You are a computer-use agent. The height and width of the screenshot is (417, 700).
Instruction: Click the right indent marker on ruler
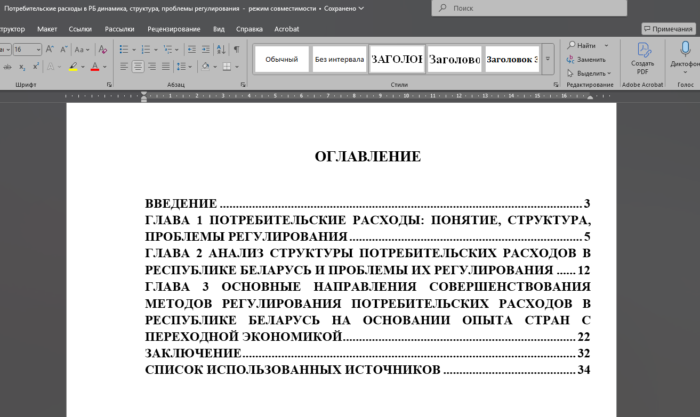(590, 97)
